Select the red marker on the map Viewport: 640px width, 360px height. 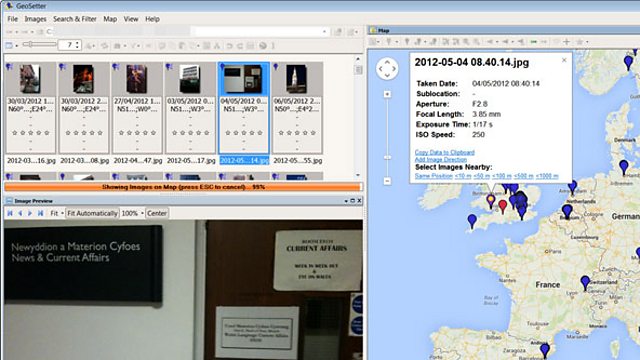pos(503,206)
